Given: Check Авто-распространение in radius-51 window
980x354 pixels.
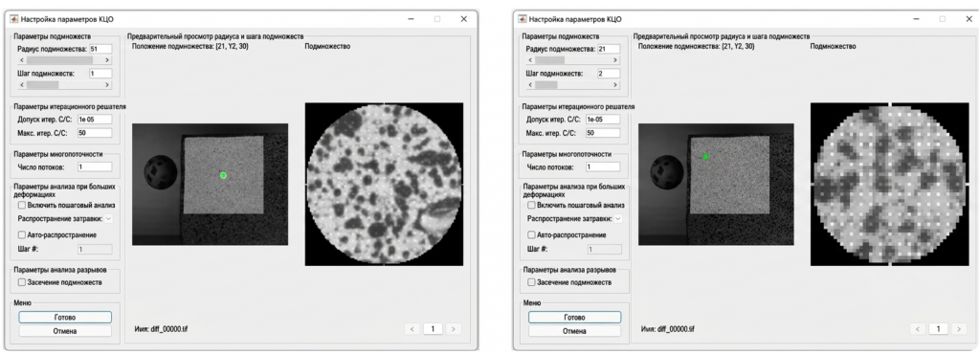Looking at the screenshot, I should click(22, 235).
